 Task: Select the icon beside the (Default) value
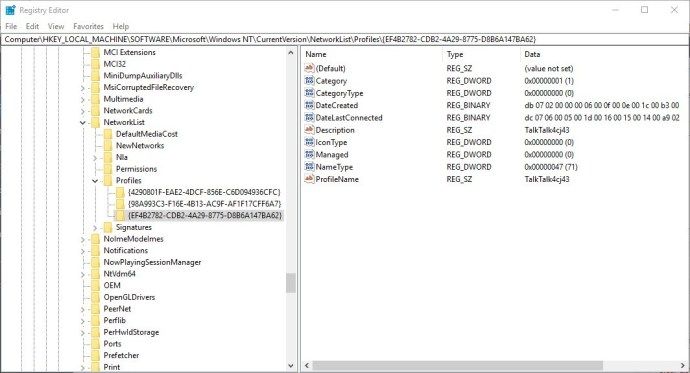pos(309,68)
